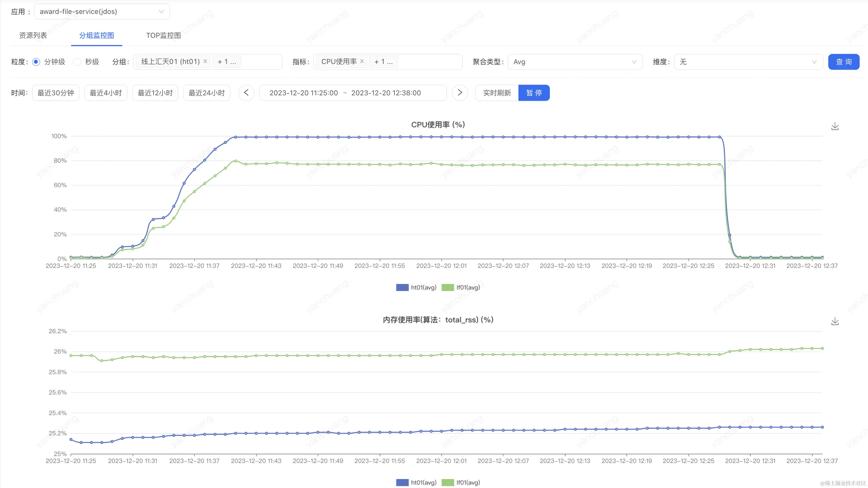Switch to the 资源列表 tab
Screen dimensions: 868x488
click(33, 35)
